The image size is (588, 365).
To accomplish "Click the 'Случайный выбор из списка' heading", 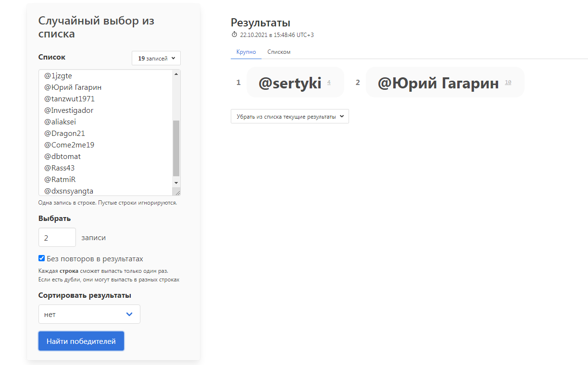I will coord(96,27).
